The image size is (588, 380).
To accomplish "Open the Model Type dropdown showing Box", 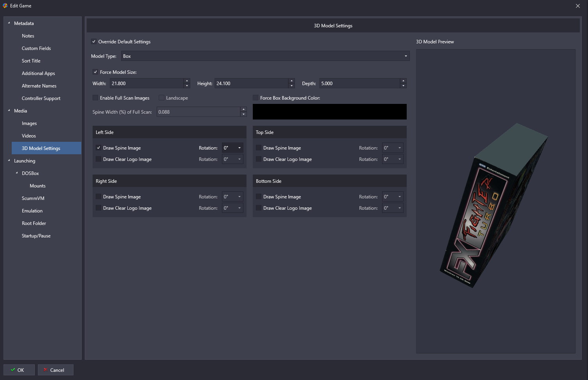I will [x=265, y=56].
